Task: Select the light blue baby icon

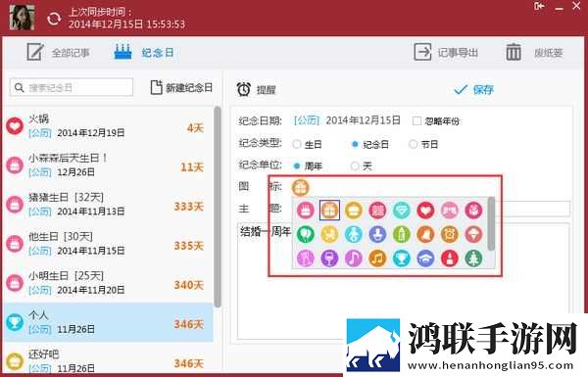Action: coord(353,234)
